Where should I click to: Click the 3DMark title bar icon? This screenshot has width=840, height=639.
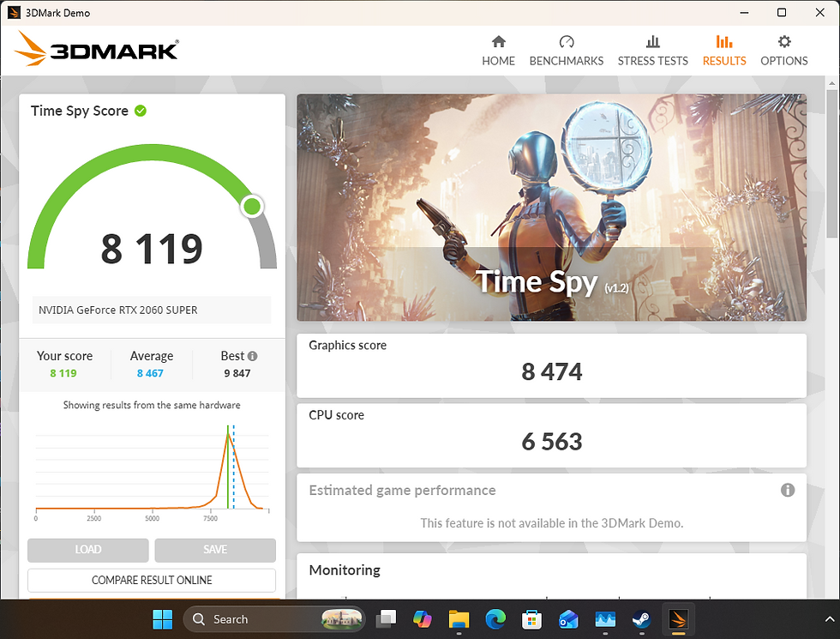tap(14, 12)
